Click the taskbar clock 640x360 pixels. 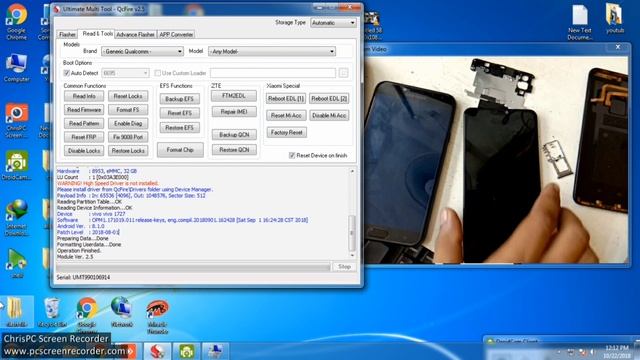[617, 351]
